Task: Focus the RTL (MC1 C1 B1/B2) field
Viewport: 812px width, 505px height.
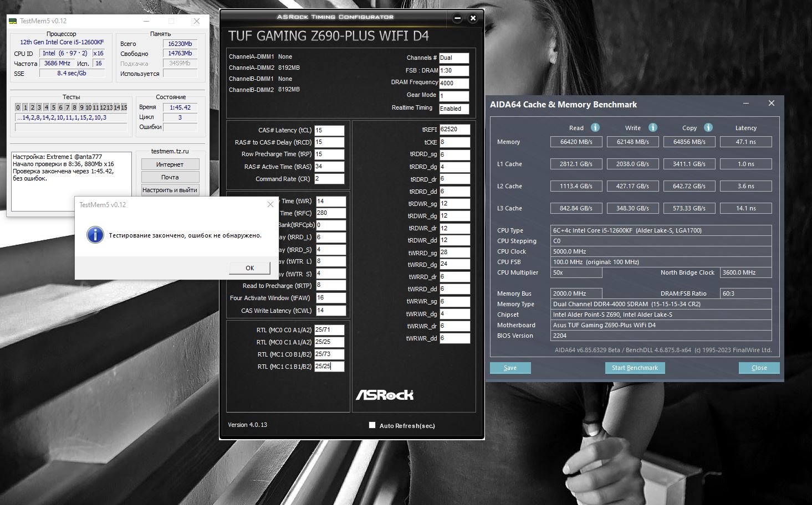Action: tap(329, 367)
